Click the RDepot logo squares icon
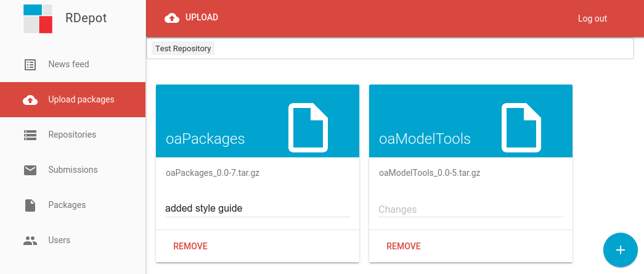The width and height of the screenshot is (644, 274). click(x=38, y=19)
